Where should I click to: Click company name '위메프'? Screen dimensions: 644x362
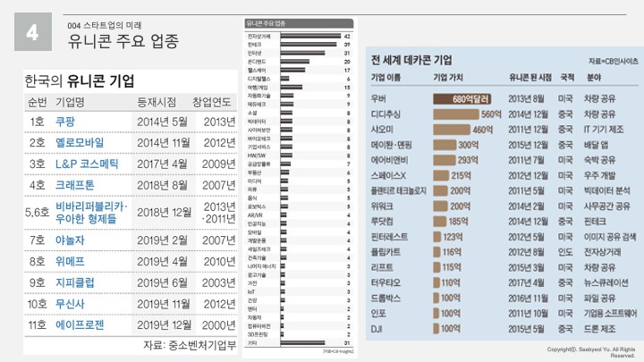coord(70,261)
